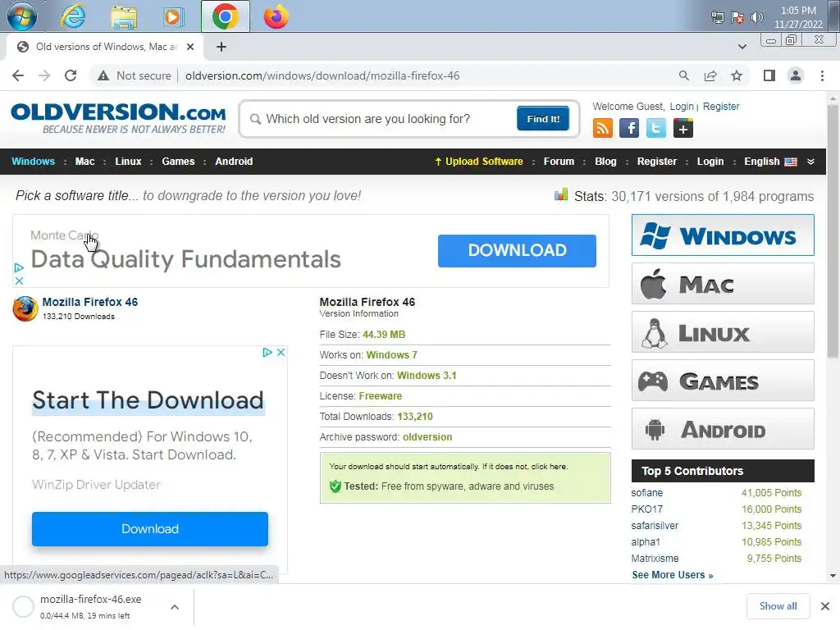Click 'click here' download fallback link
The image size is (840, 630).
tap(549, 467)
